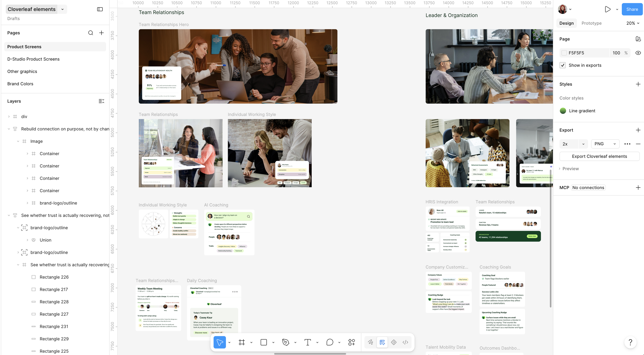644x355 pixels.
Task: Open page variables icon next to Page
Action: 638,39
